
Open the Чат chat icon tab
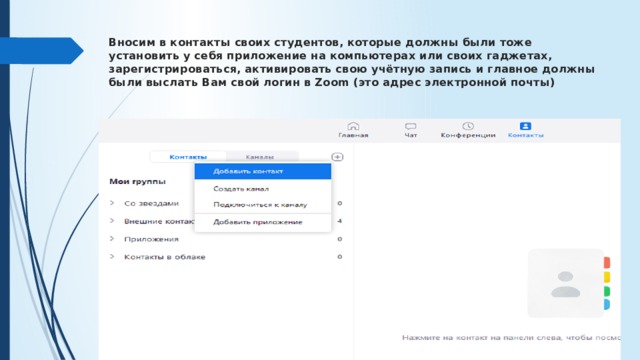click(411, 130)
